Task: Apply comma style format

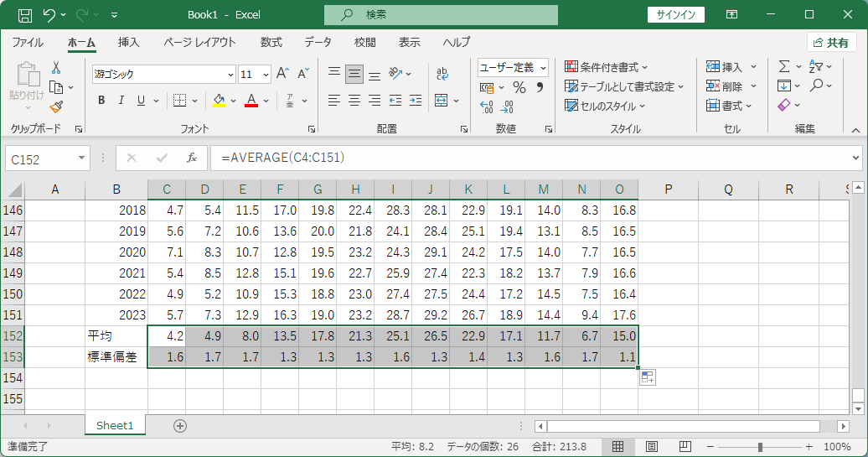Action: [540, 87]
